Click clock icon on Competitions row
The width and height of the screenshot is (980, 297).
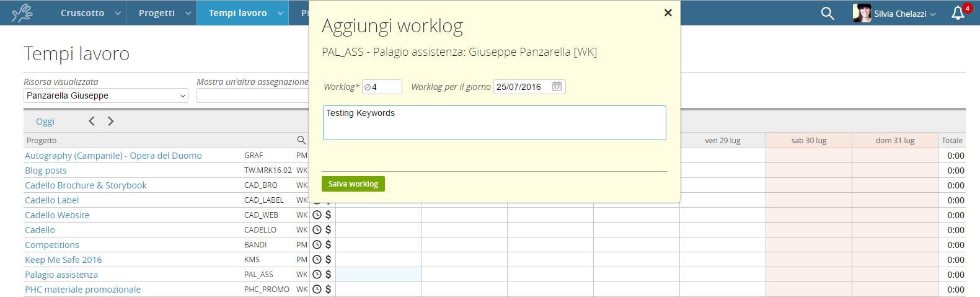pyautogui.click(x=317, y=245)
